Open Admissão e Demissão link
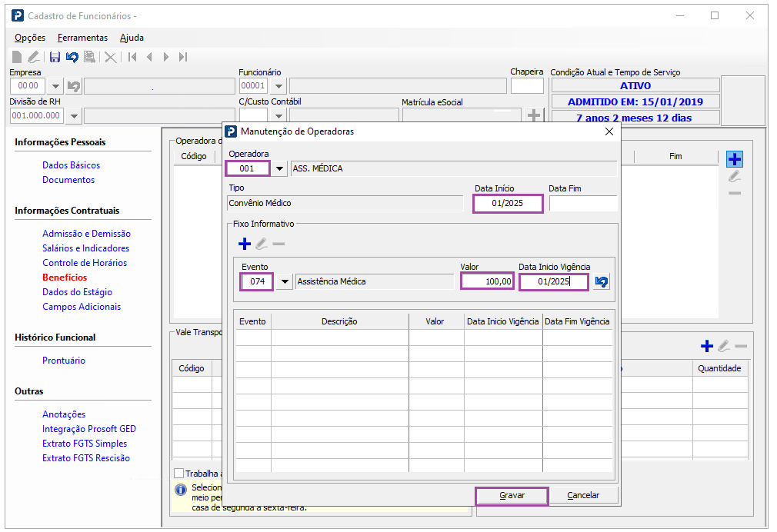The height and width of the screenshot is (532, 777). click(87, 233)
